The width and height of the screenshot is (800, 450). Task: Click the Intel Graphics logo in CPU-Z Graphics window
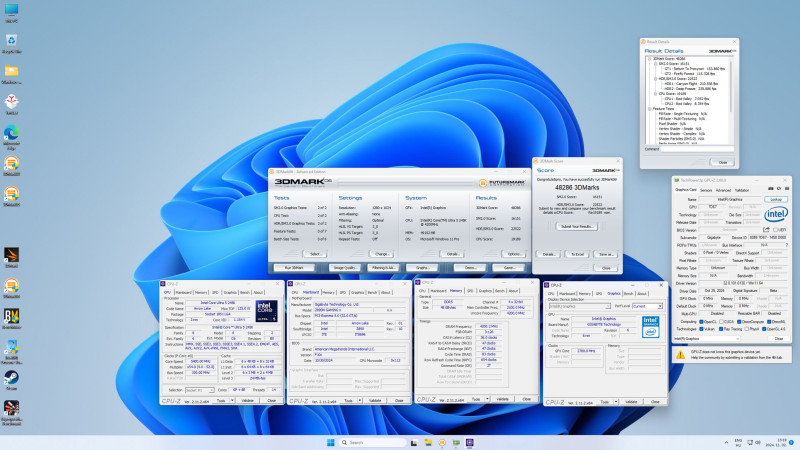pyautogui.click(x=651, y=327)
